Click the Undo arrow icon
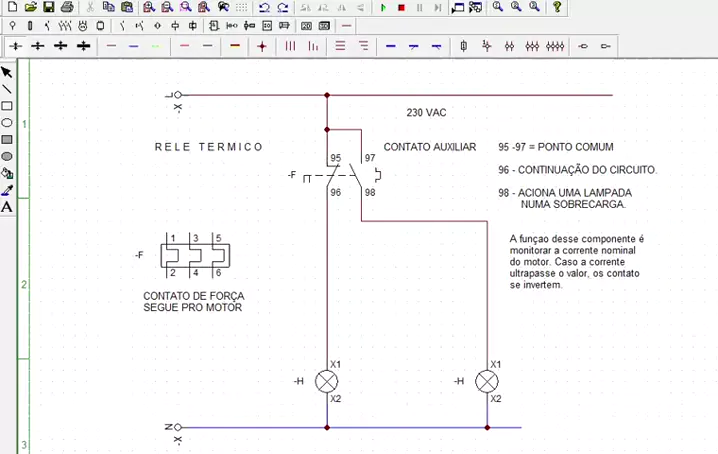 [x=264, y=7]
